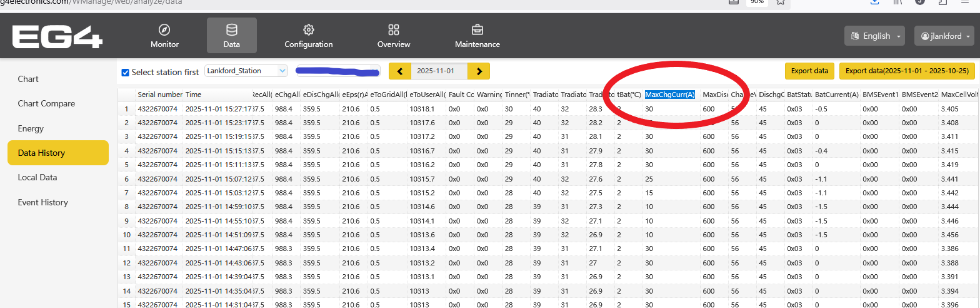Go to previous date with left arrow
Screen dimensions: 980x308
pyautogui.click(x=399, y=71)
